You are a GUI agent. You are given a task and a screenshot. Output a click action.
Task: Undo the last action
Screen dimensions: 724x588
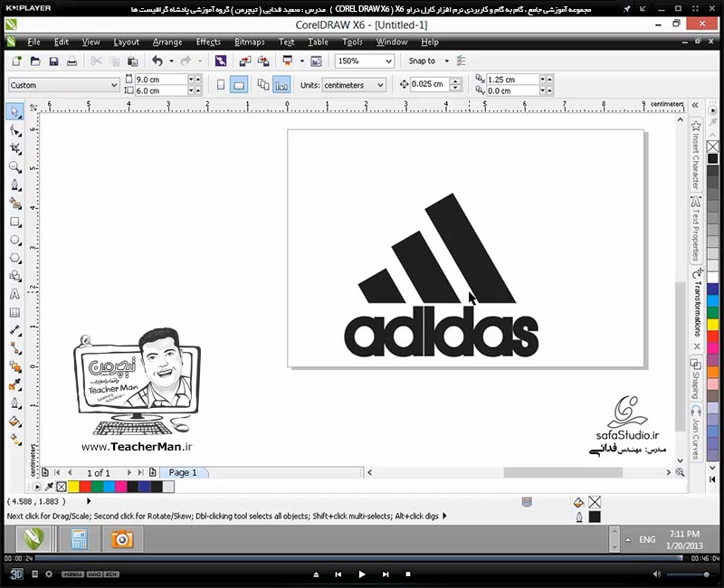(x=157, y=61)
